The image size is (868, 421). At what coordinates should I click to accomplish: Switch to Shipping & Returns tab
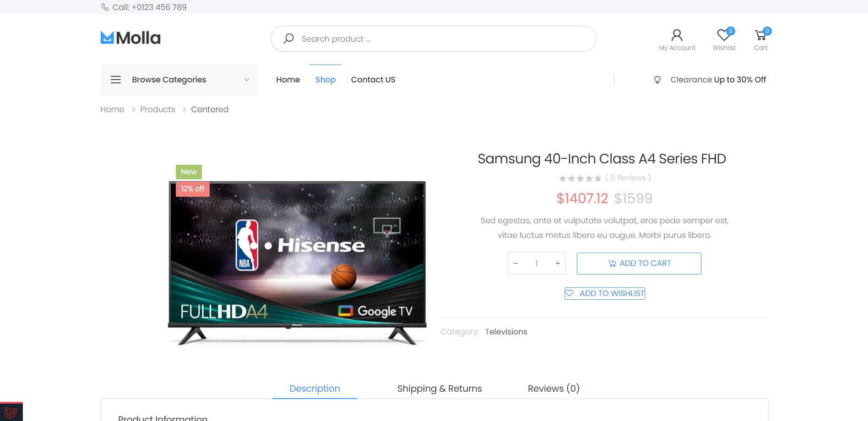pos(439,389)
